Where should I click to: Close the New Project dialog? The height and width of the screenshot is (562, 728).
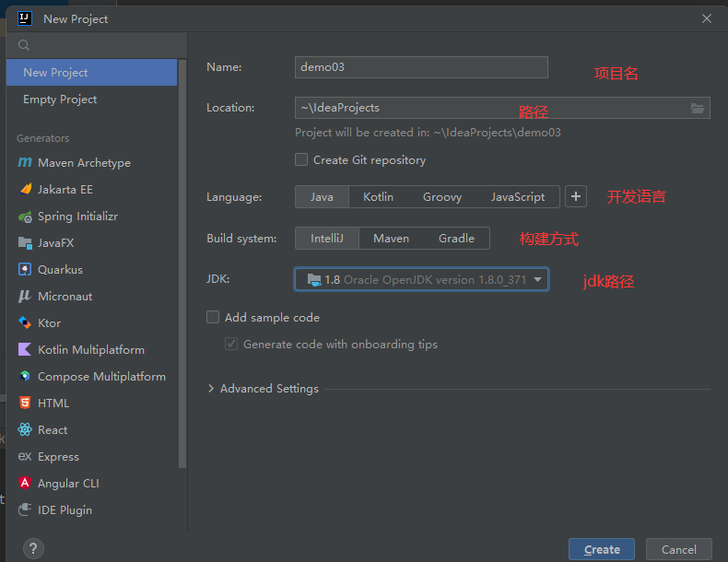(x=707, y=18)
